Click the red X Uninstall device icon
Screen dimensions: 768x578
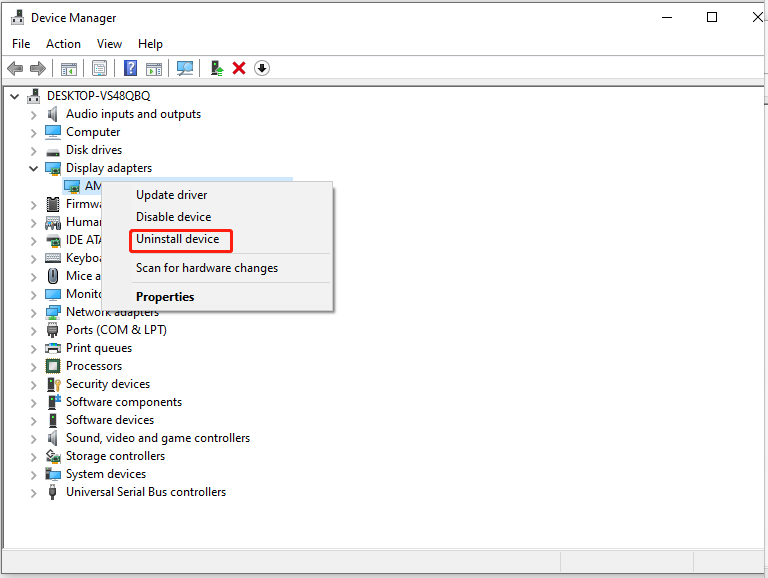coord(239,68)
